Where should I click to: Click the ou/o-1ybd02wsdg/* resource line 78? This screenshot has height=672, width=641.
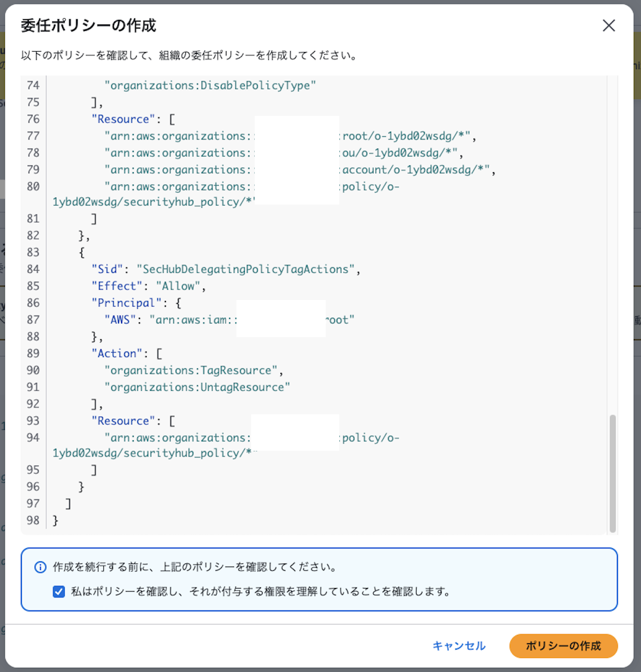pyautogui.click(x=284, y=153)
